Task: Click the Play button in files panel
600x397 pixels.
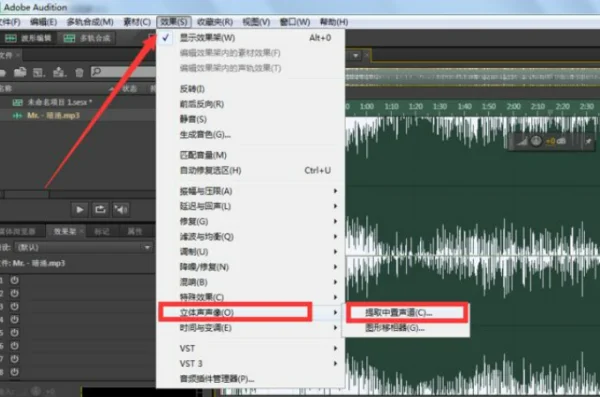Action: (80, 209)
